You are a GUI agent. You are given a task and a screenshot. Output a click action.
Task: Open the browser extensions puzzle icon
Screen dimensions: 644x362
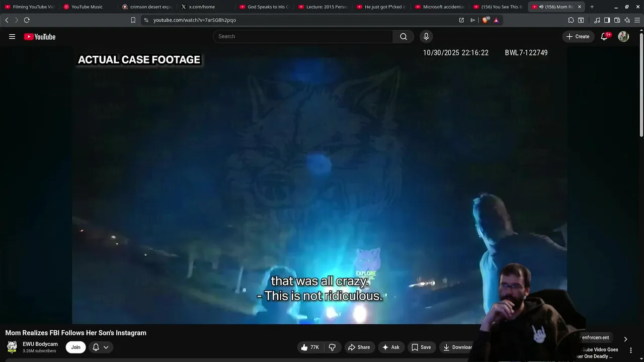click(x=571, y=20)
